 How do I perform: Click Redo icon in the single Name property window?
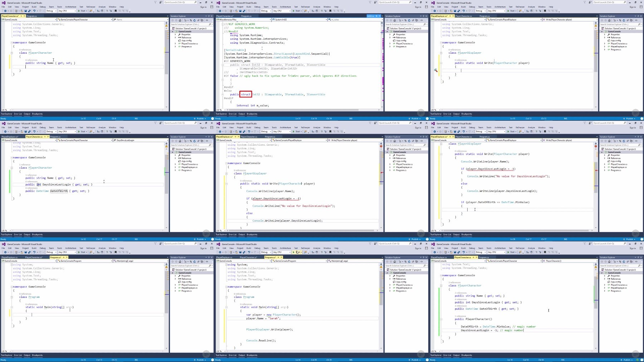40,11
